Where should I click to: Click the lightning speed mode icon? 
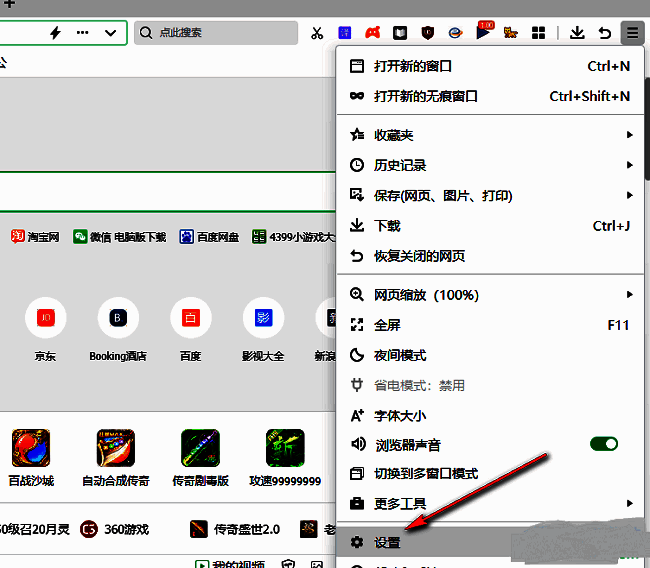(x=55, y=33)
